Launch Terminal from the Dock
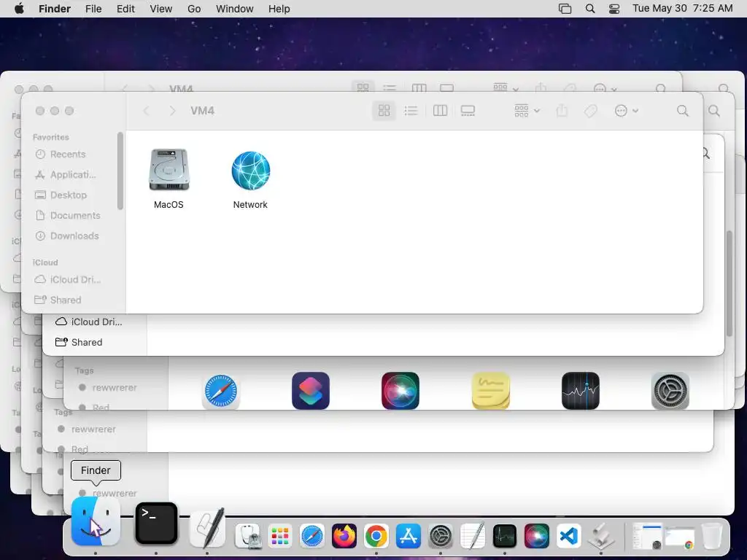Image resolution: width=747 pixels, height=560 pixels. (156, 524)
